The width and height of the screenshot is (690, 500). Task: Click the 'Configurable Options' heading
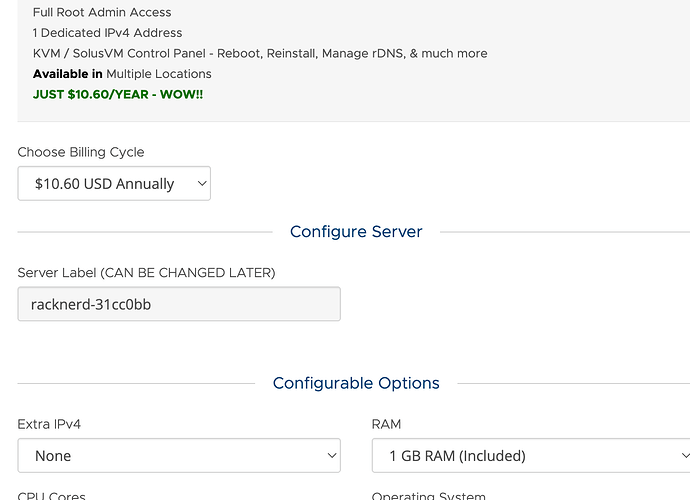(356, 383)
